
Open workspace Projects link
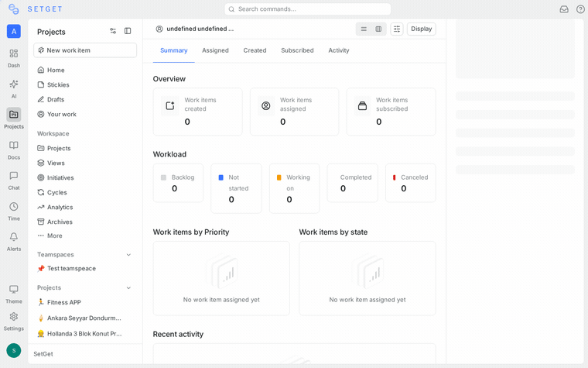85,148
